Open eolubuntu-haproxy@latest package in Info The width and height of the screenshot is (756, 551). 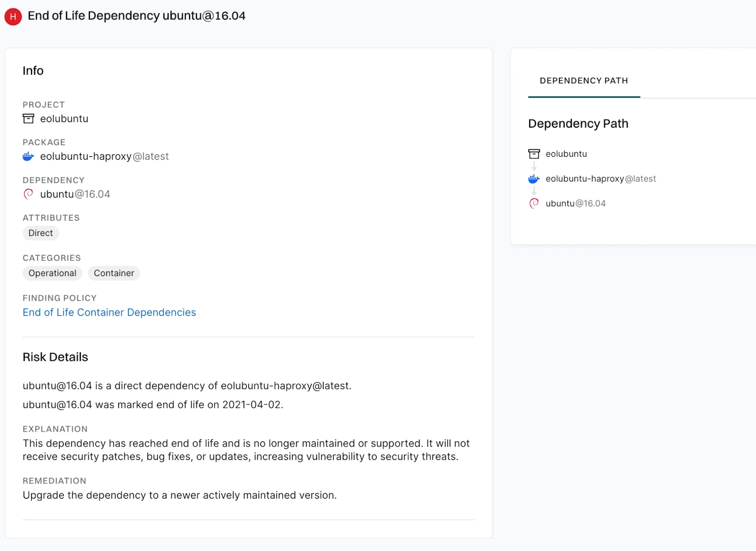104,156
